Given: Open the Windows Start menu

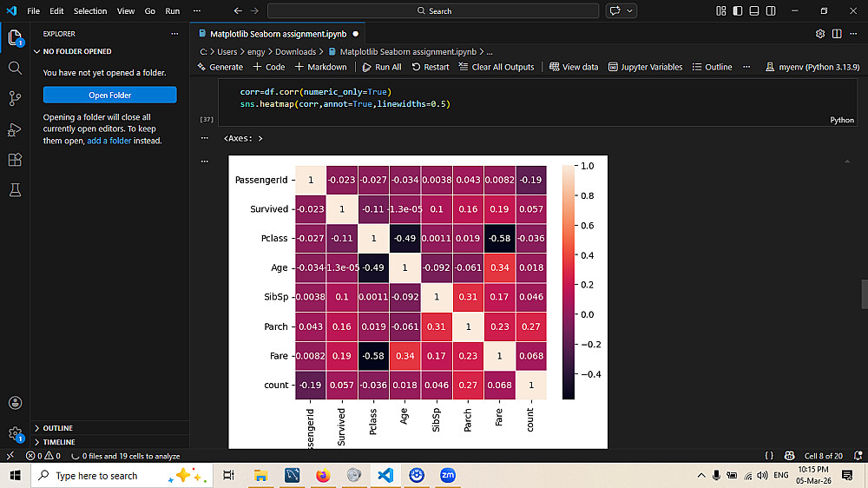Looking at the screenshot, I should click(15, 475).
